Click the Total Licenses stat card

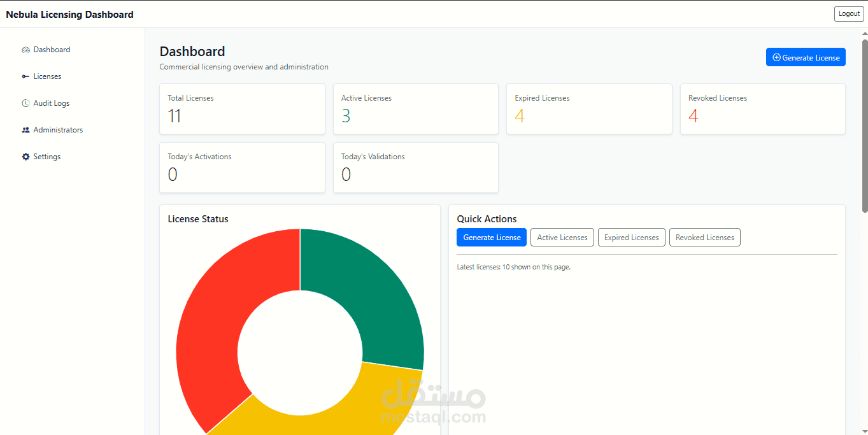pyautogui.click(x=242, y=109)
